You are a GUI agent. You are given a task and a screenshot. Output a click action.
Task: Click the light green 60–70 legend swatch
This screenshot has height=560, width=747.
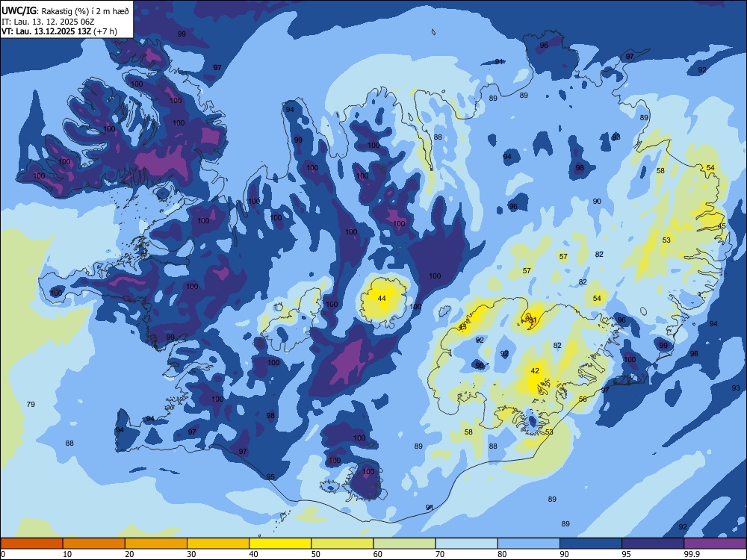(404, 544)
